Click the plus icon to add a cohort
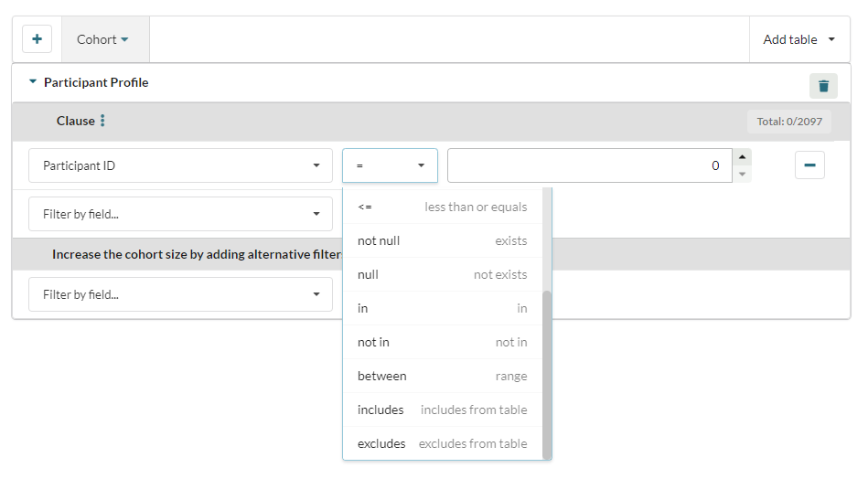The height and width of the screenshot is (500, 868). point(37,39)
